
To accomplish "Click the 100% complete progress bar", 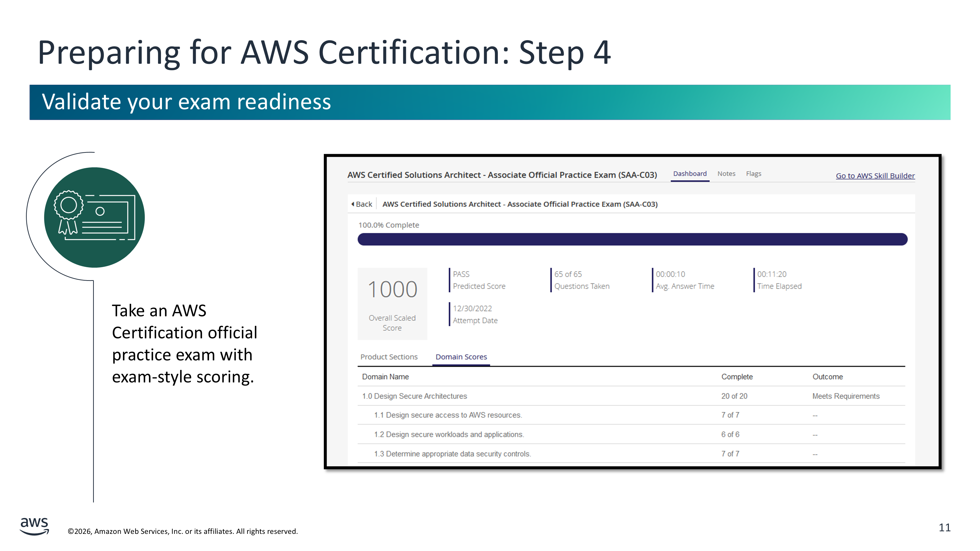I will (632, 239).
